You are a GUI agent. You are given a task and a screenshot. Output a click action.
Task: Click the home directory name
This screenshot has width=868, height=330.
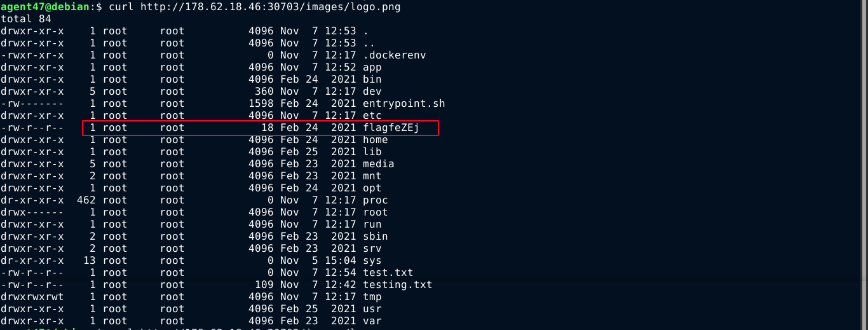[375, 140]
